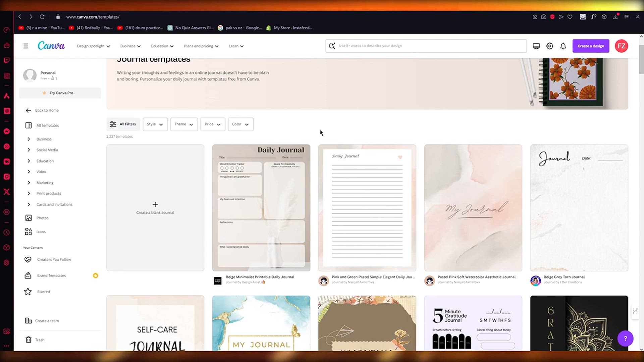Click browser forward arrow
The image size is (644, 362).
pos(31,17)
